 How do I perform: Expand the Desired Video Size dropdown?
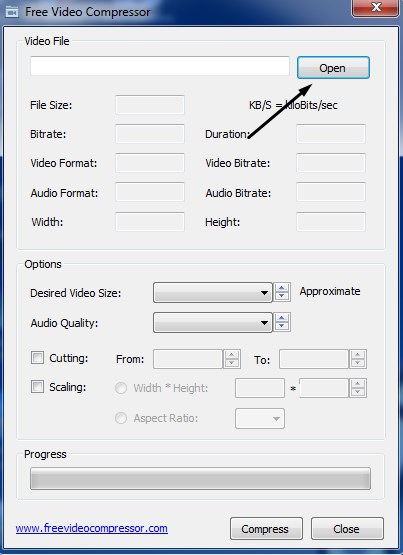click(x=213, y=292)
